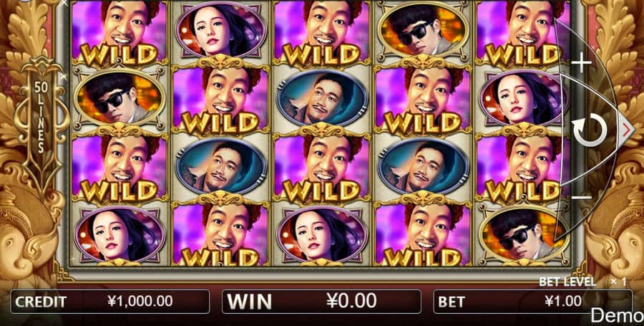Click the Win amount display
This screenshot has width=644, height=326.
pyautogui.click(x=321, y=302)
